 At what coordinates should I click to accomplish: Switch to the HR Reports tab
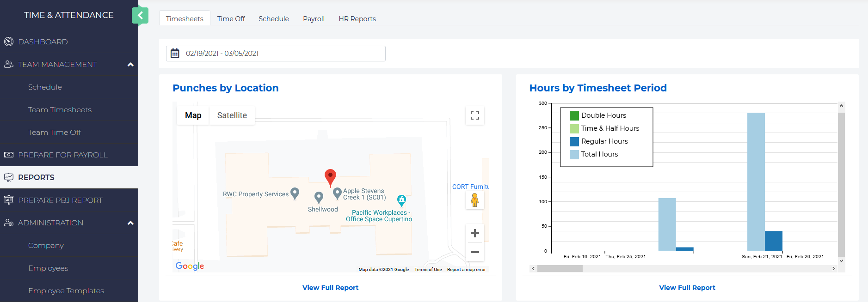pyautogui.click(x=357, y=19)
